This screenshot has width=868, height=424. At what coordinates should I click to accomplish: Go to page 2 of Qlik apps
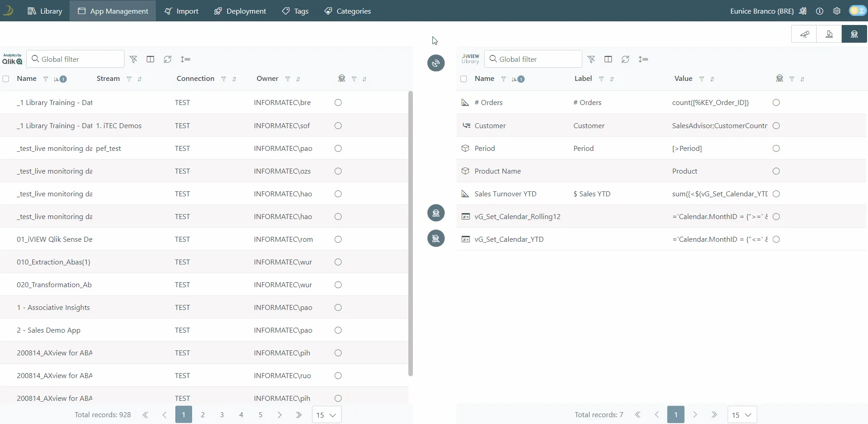[x=203, y=414]
